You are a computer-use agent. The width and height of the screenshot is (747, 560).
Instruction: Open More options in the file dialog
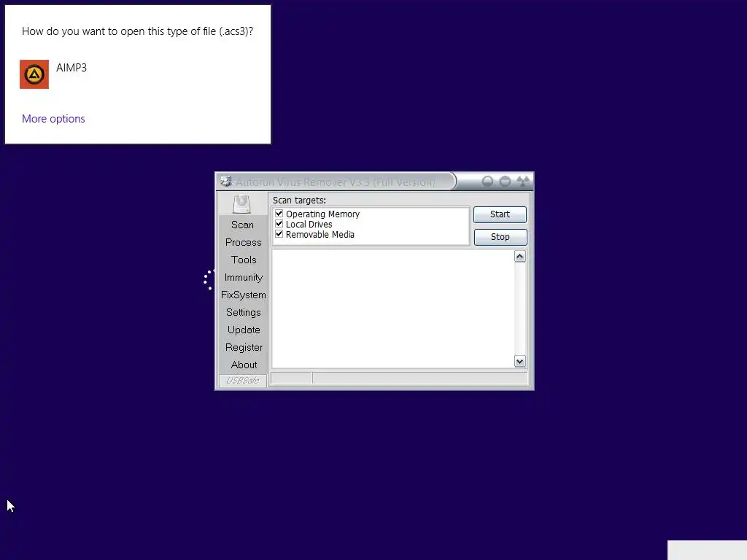pos(53,119)
